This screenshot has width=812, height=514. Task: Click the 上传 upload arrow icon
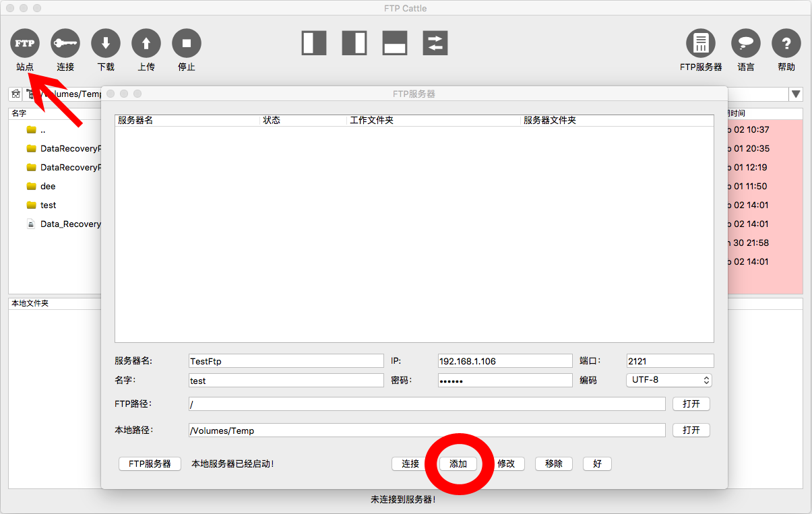point(146,43)
